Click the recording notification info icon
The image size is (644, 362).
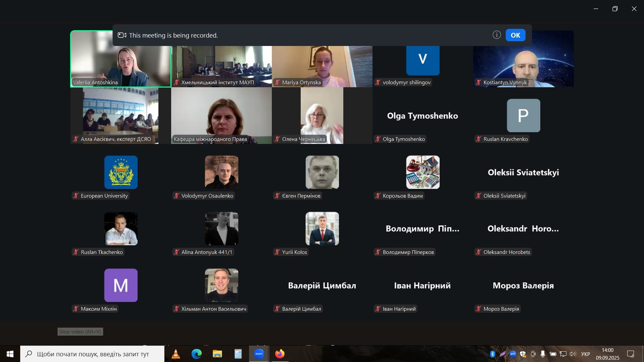tap(497, 35)
